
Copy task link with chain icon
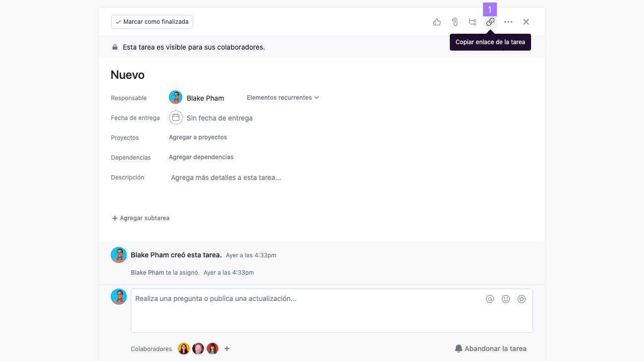coord(490,22)
